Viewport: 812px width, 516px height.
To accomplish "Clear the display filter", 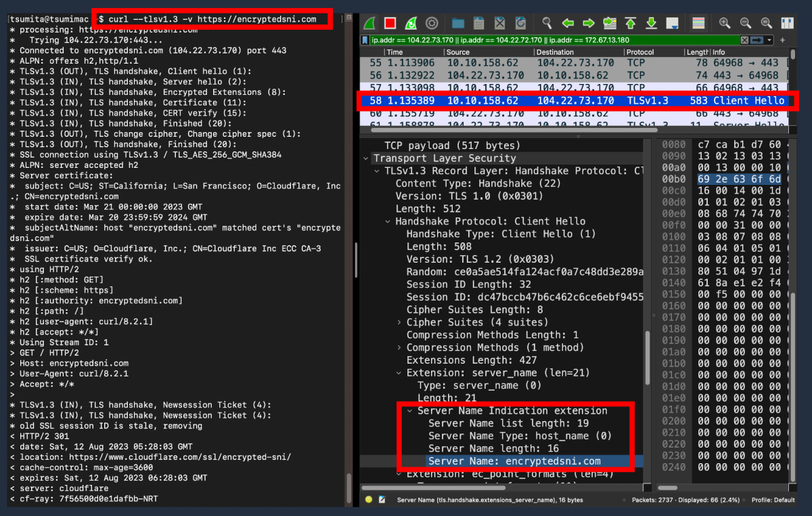I will (744, 40).
